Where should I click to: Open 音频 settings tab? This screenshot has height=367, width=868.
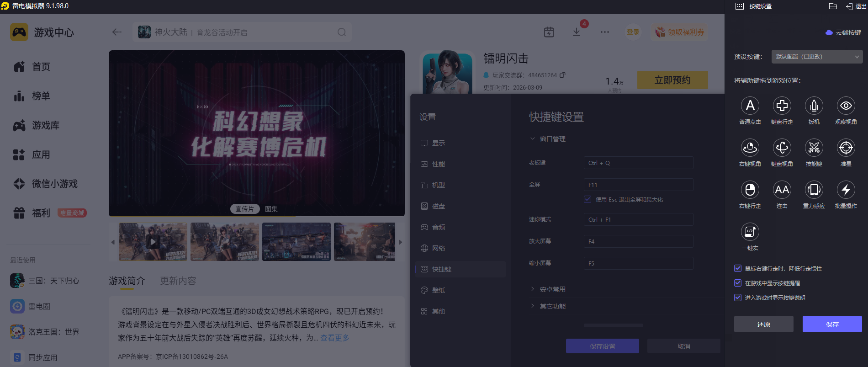coord(460,227)
